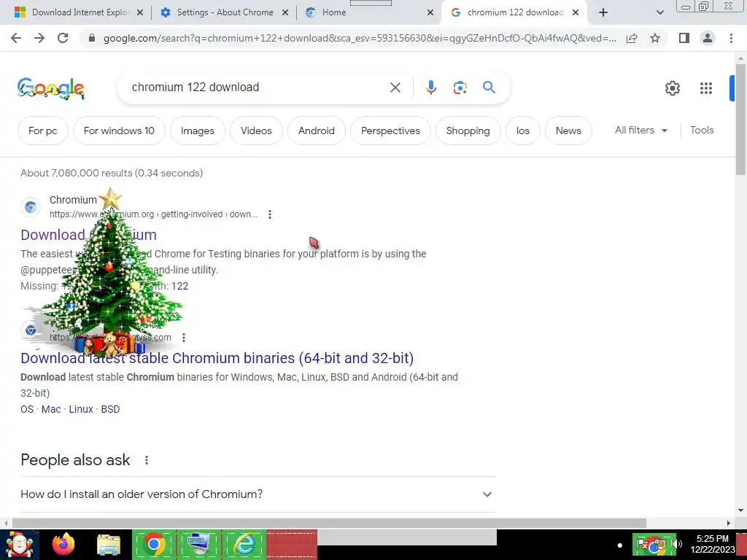Open the Chrome three-dot menu
747x560 pixels.
pyautogui.click(x=731, y=38)
